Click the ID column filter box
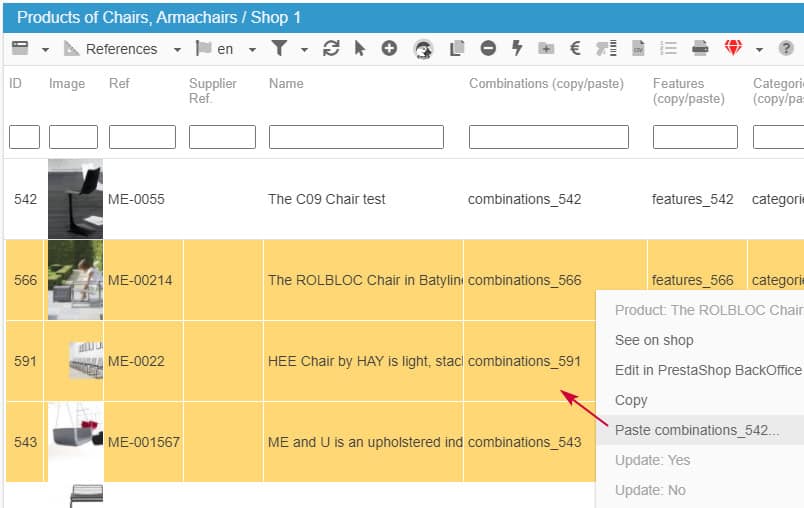Viewport: 804px width, 508px height. tap(24, 137)
